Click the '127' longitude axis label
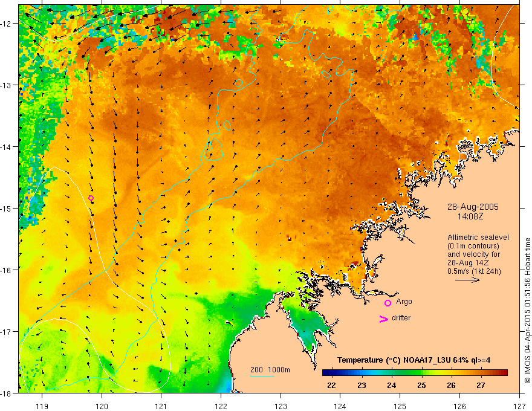Image resolution: width=532 pixels, height=411 pixels. click(519, 406)
